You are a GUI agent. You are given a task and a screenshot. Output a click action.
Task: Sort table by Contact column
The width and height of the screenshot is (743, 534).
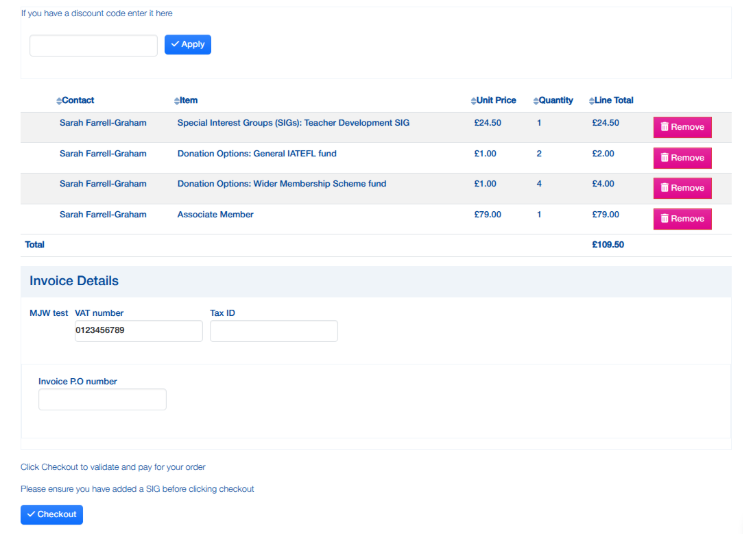pos(76,100)
